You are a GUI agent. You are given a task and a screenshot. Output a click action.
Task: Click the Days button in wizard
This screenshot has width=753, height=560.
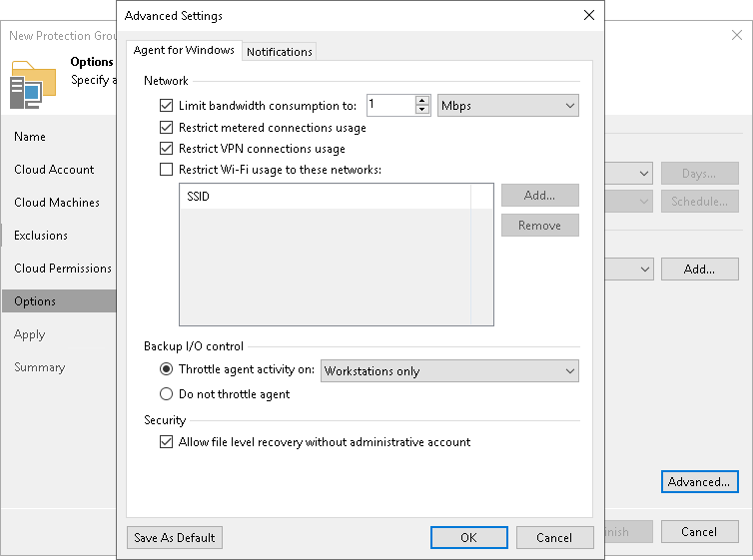point(699,174)
